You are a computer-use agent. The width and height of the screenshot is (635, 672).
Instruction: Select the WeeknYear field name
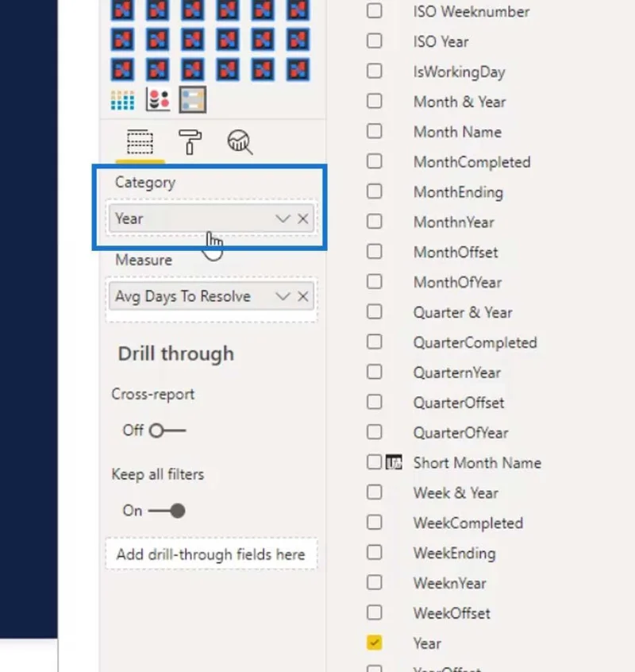(x=449, y=583)
